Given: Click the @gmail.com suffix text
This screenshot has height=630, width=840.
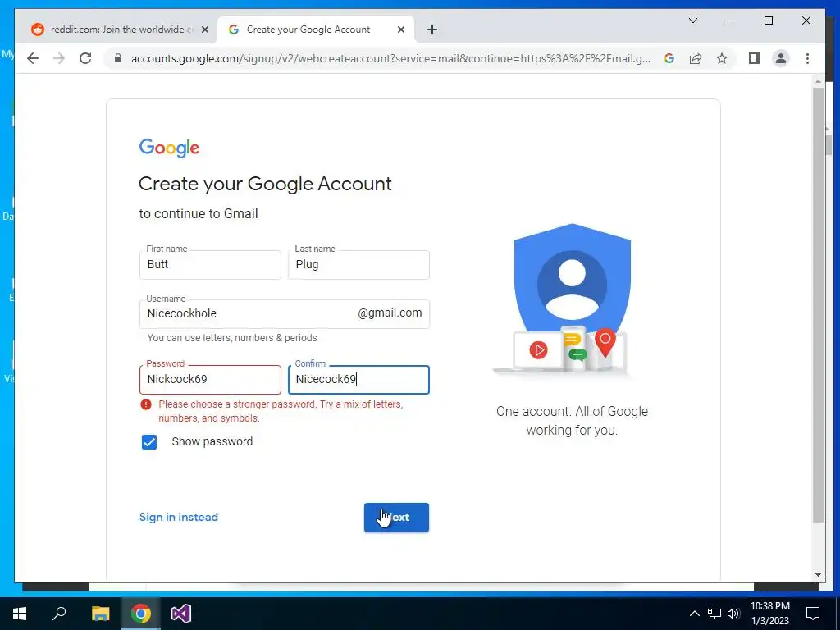Looking at the screenshot, I should [390, 313].
